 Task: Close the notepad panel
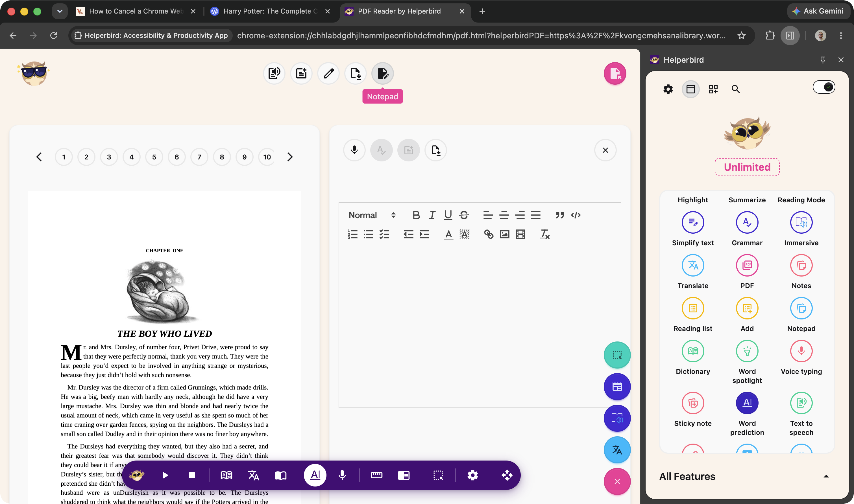[x=605, y=150]
